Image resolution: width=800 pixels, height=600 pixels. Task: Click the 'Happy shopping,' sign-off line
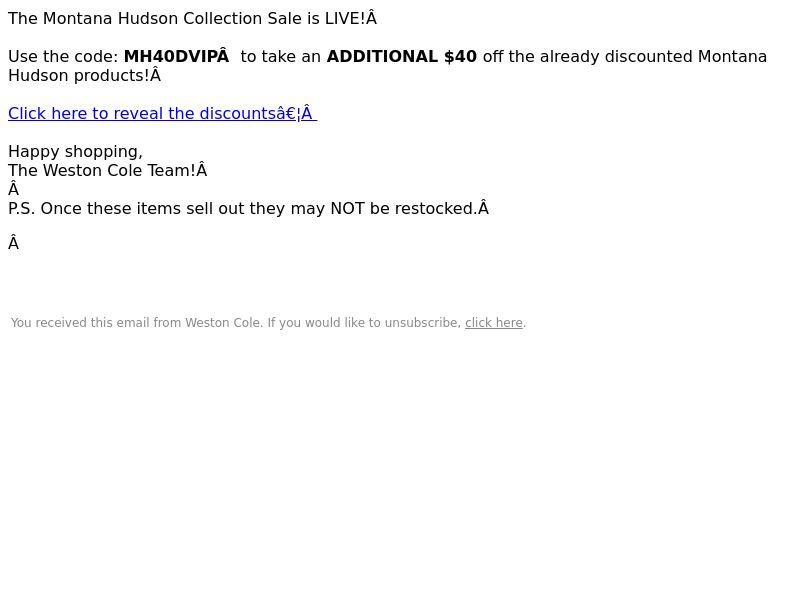pos(76,152)
